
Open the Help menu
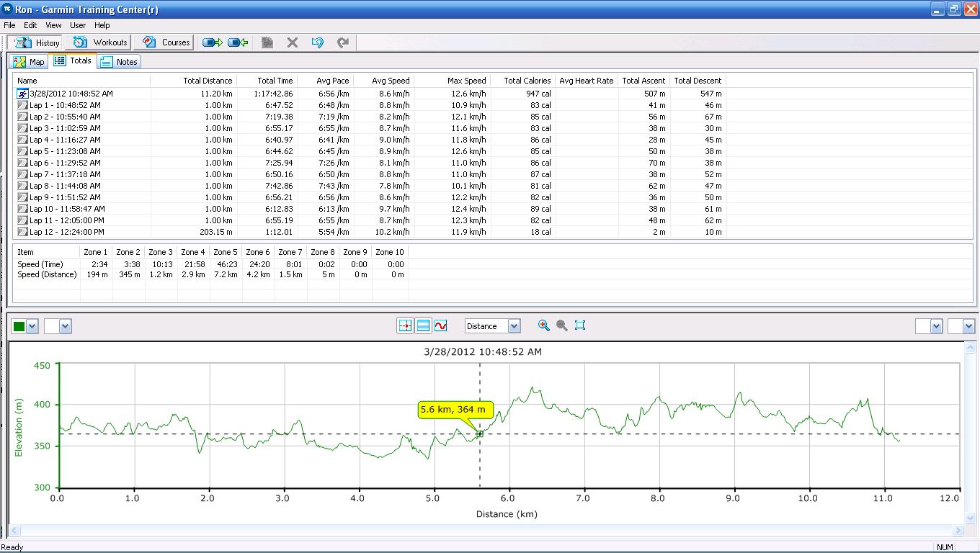pos(102,25)
